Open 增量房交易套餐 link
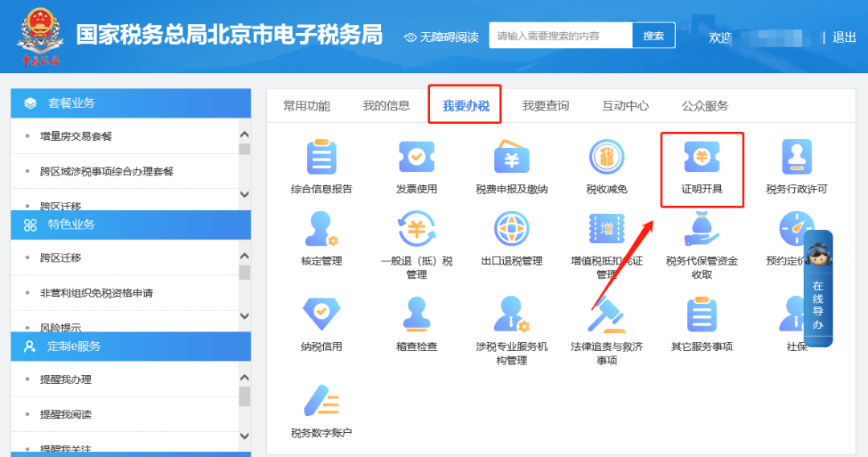868x457 pixels. point(76,136)
